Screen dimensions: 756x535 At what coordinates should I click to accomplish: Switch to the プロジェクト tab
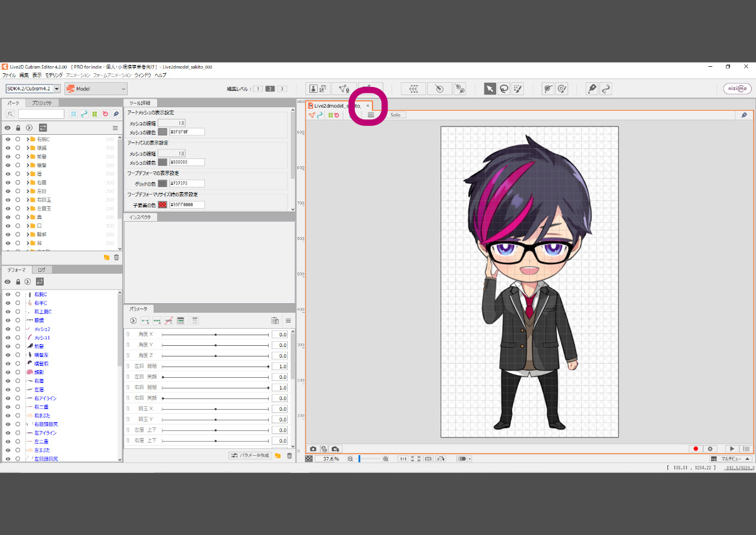coord(42,103)
